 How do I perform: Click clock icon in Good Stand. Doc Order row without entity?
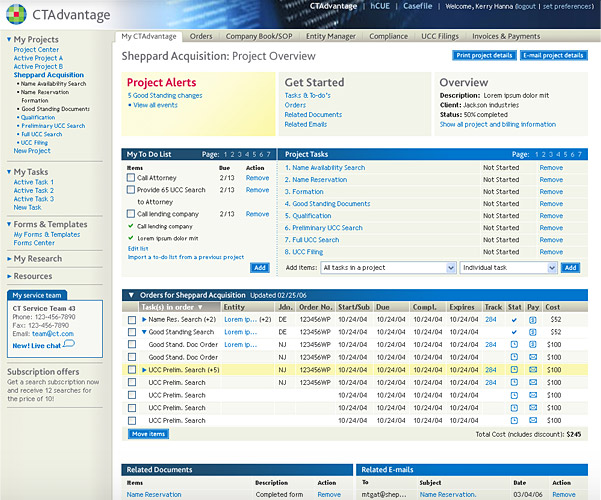point(514,357)
